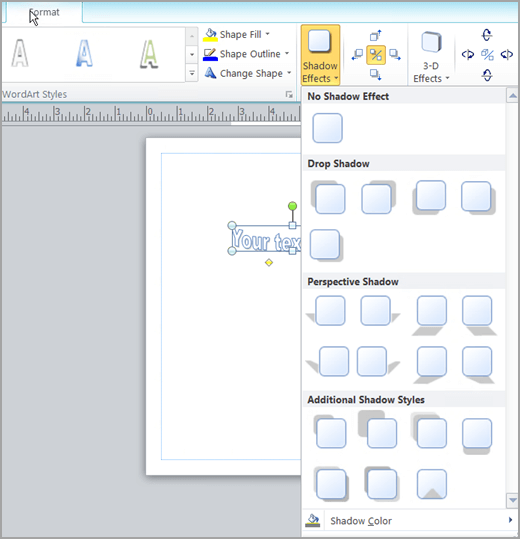520x539 pixels.
Task: Click the Shadow Effects button
Action: point(320,55)
